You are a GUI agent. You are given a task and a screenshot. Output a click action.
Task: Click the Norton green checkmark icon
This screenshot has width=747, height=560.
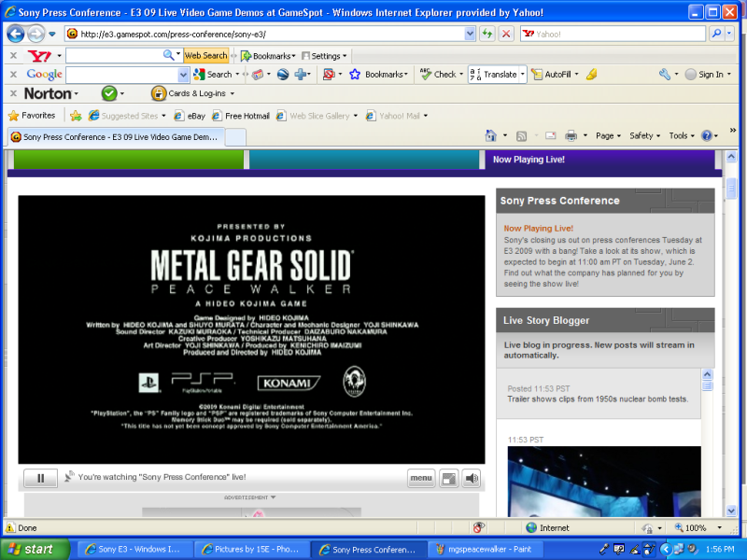(108, 93)
